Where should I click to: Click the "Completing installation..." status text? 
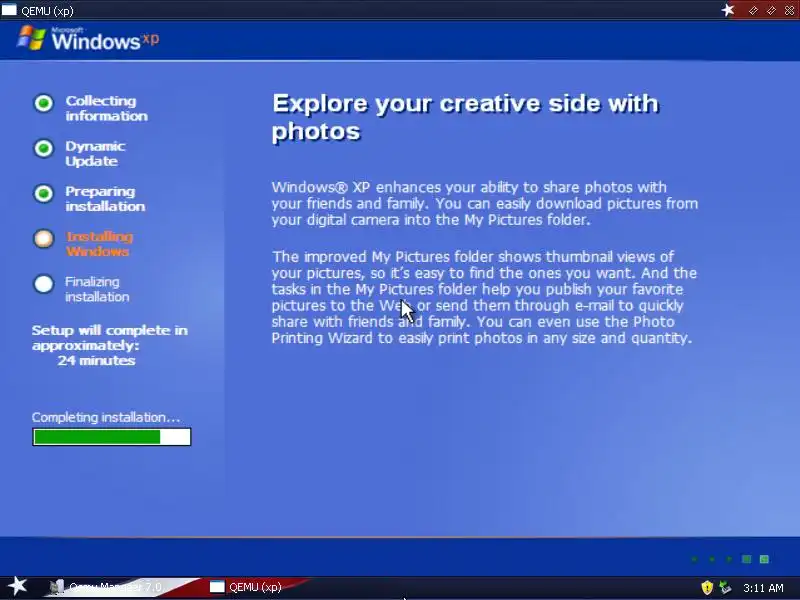[106, 417]
